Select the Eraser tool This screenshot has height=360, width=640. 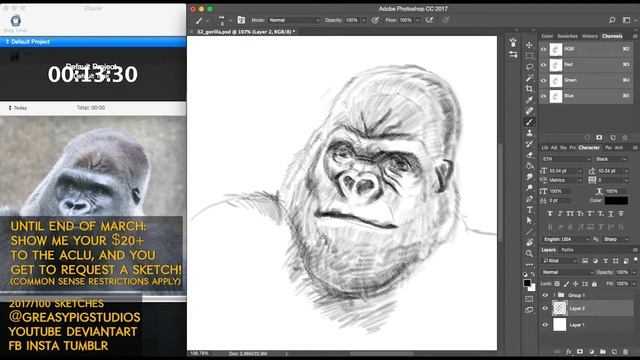[529, 155]
